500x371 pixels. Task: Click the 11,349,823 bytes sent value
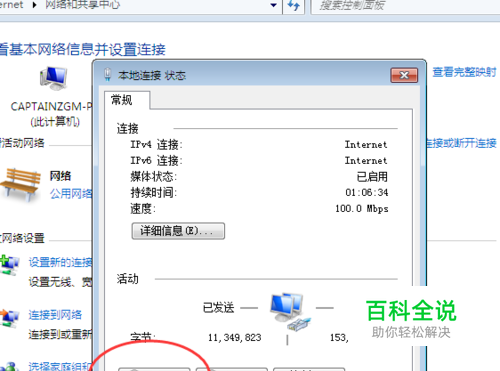coord(235,338)
